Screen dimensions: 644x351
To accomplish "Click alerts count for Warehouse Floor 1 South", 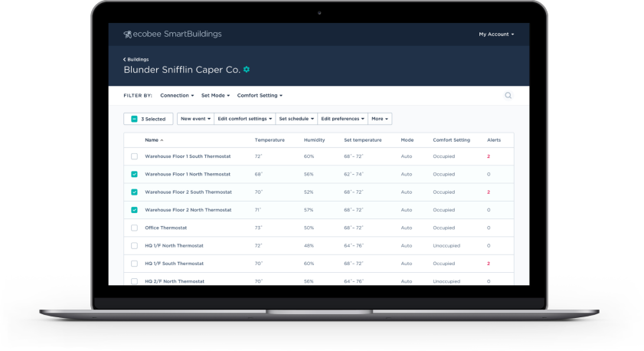I will click(x=489, y=156).
